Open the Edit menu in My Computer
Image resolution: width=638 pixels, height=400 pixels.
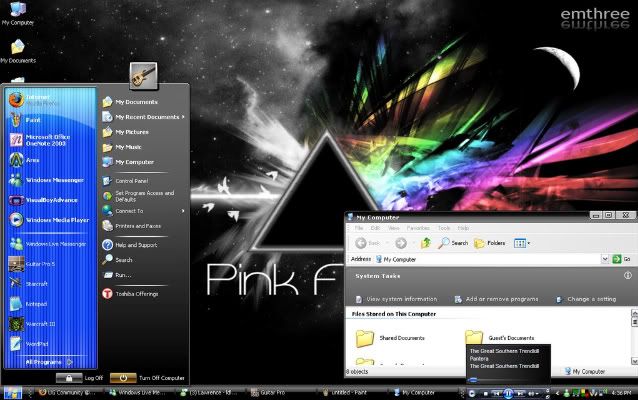coord(375,228)
